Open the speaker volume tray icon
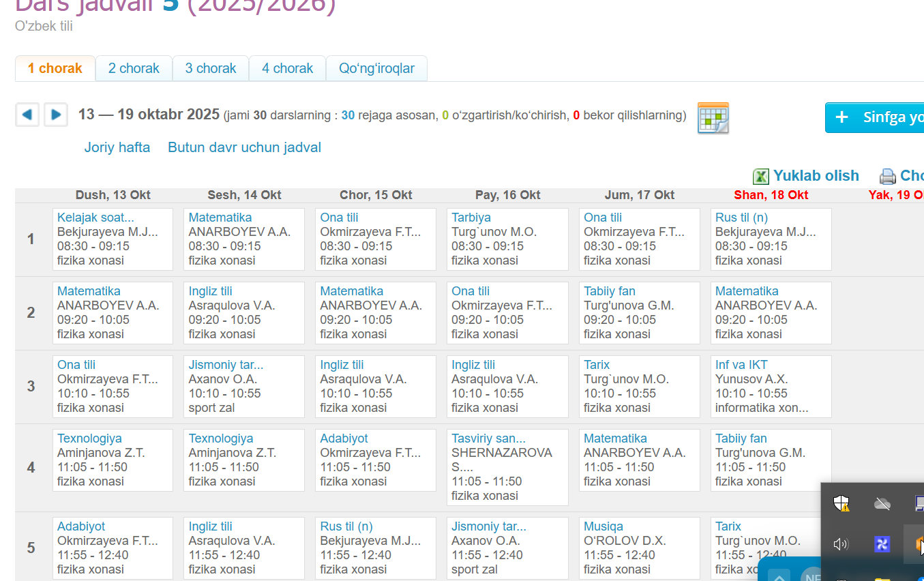Image resolution: width=924 pixels, height=581 pixels. [841, 543]
